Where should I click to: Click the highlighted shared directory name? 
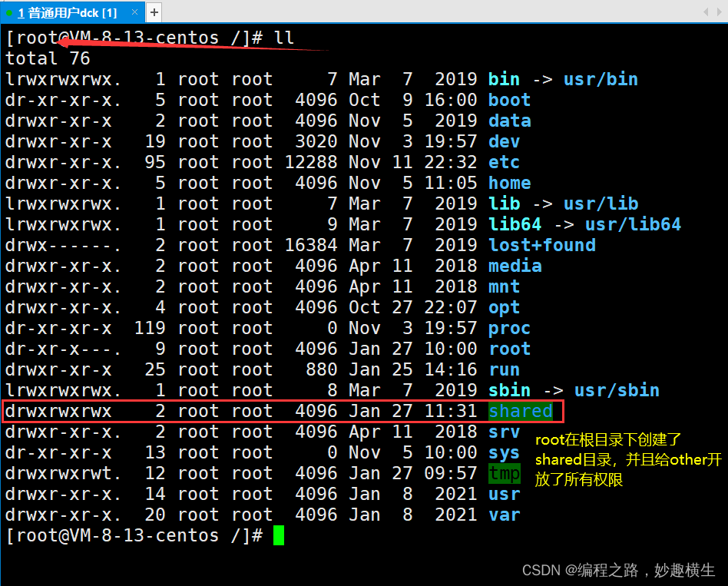(x=521, y=411)
